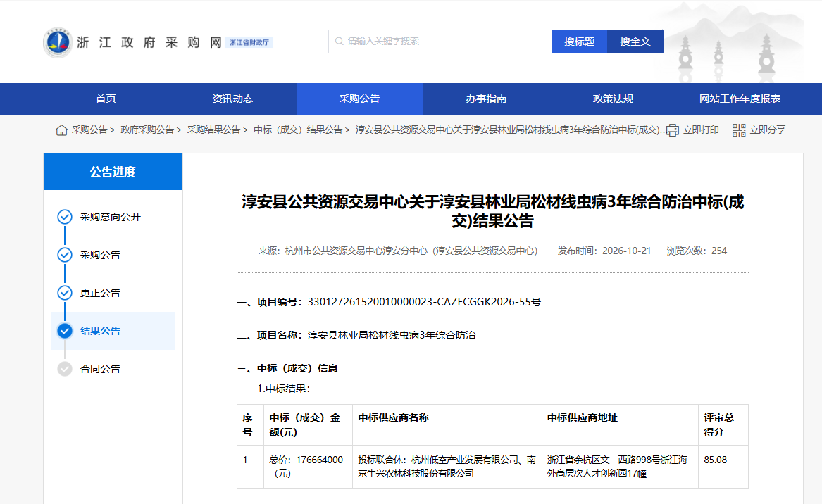Viewport: 822px width, 504px height.
Task: Click the announcement title heading
Action: [493, 211]
